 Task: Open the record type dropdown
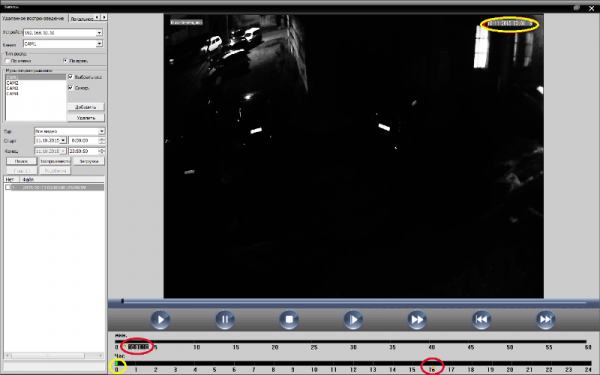pyautogui.click(x=101, y=131)
